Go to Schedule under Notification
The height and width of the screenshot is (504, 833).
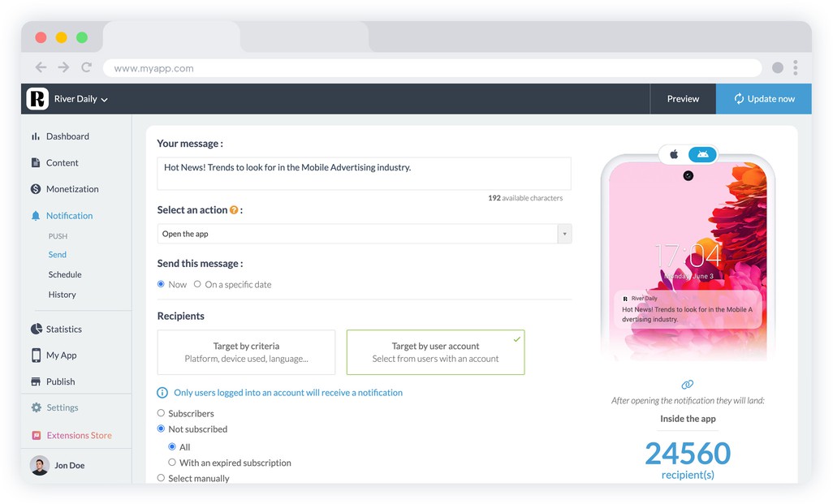tap(65, 275)
